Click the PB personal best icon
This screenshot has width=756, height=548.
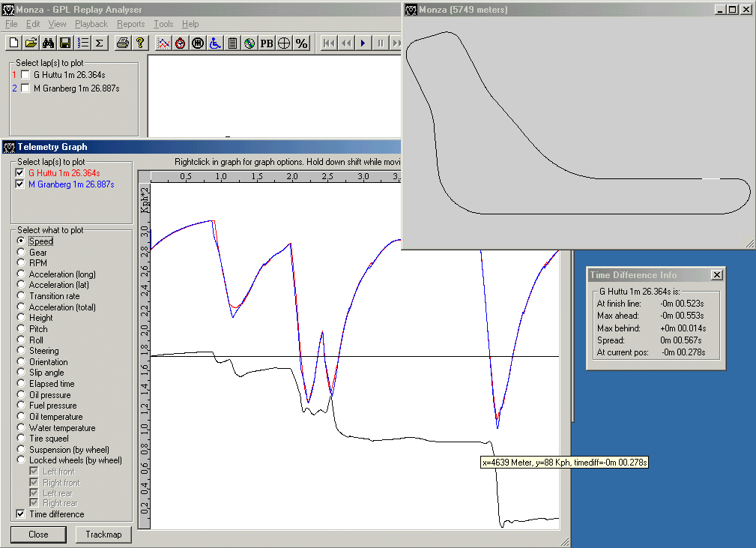click(x=266, y=43)
